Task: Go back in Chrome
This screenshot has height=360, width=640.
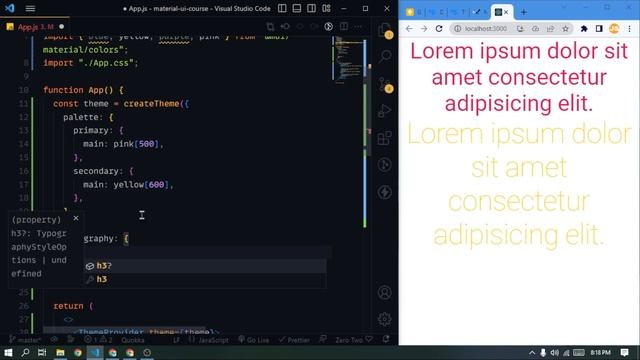Action: point(409,29)
